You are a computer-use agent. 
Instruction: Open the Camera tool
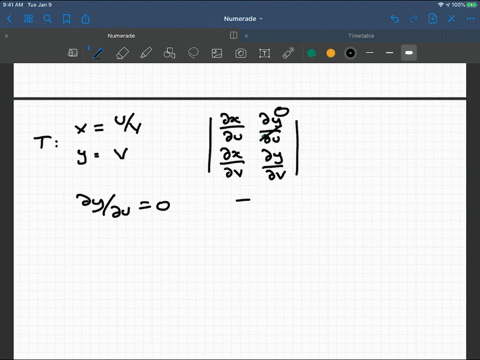[x=241, y=53]
